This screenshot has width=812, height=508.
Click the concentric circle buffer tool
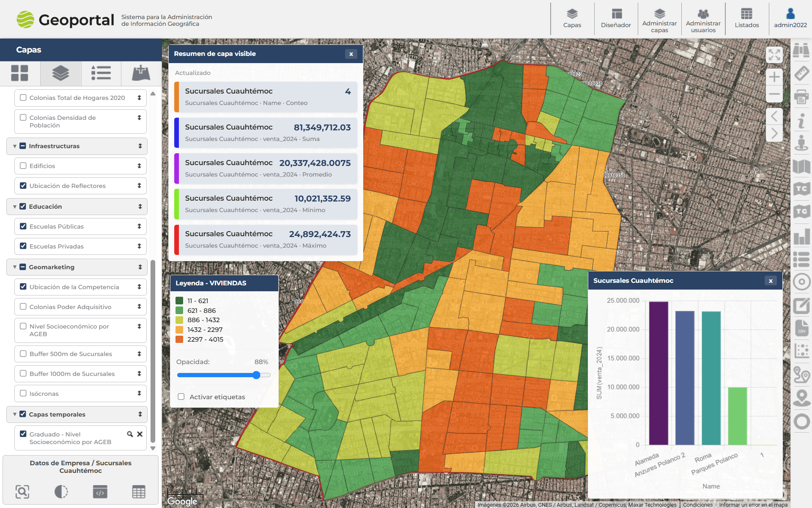[x=801, y=282]
